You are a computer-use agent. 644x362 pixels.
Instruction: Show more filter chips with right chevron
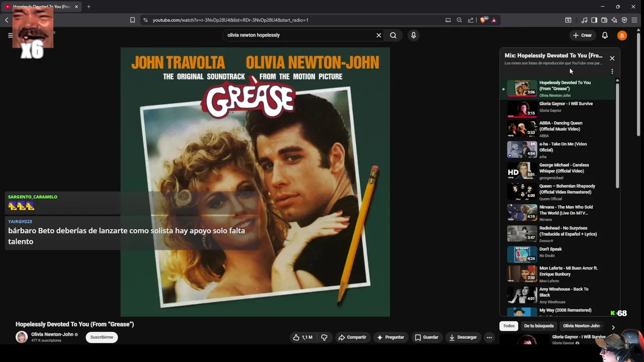[613, 327]
